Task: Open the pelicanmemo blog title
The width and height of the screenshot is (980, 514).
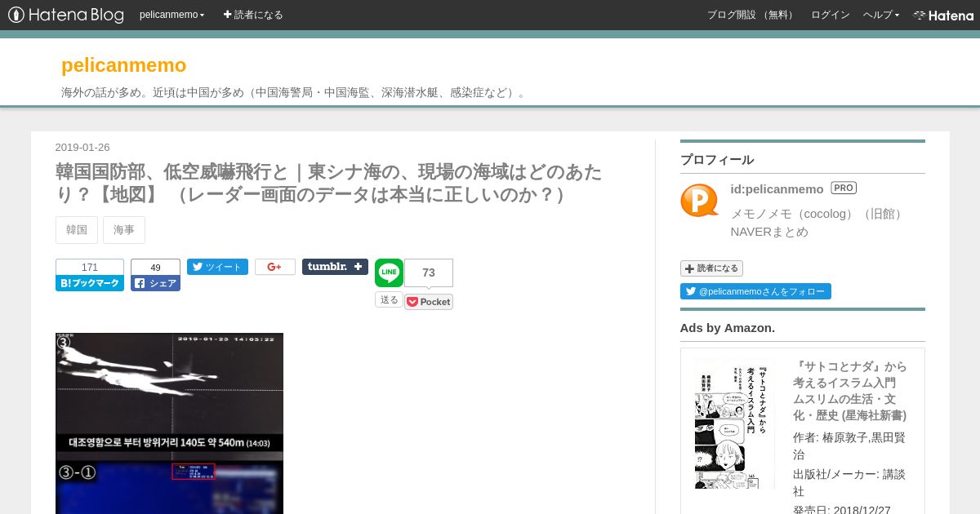Action: 123,65
